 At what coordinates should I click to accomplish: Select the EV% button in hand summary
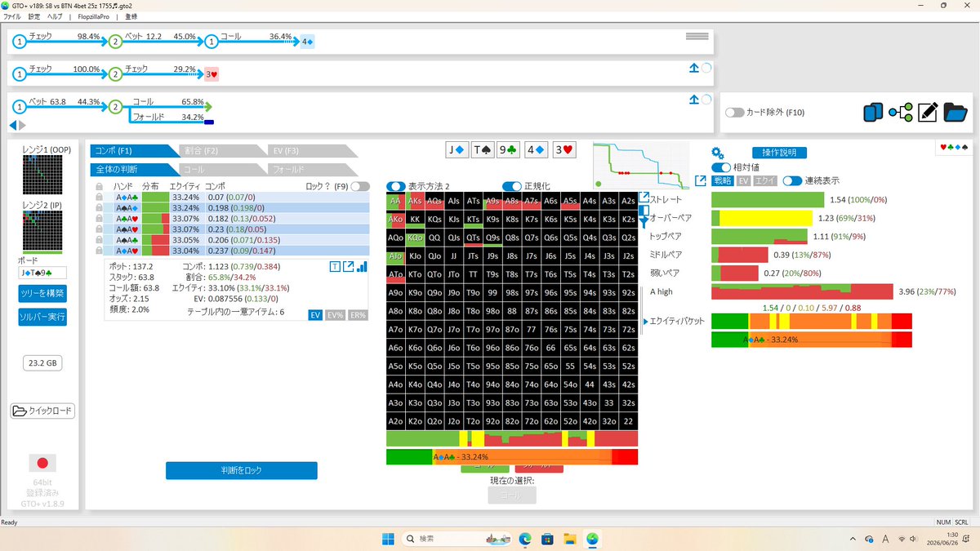pos(335,315)
